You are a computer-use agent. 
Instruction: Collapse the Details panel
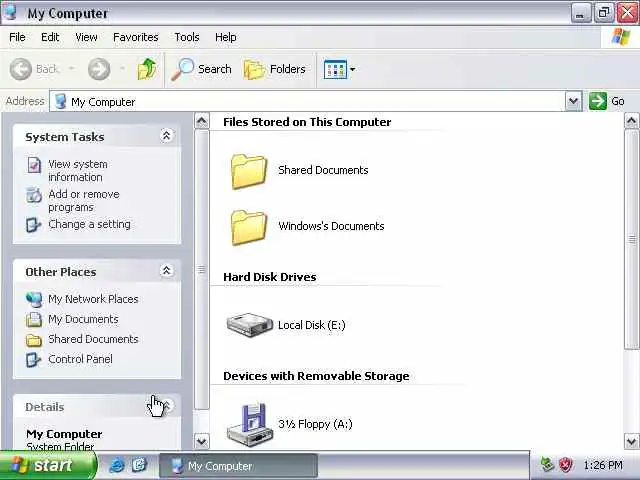click(x=166, y=406)
